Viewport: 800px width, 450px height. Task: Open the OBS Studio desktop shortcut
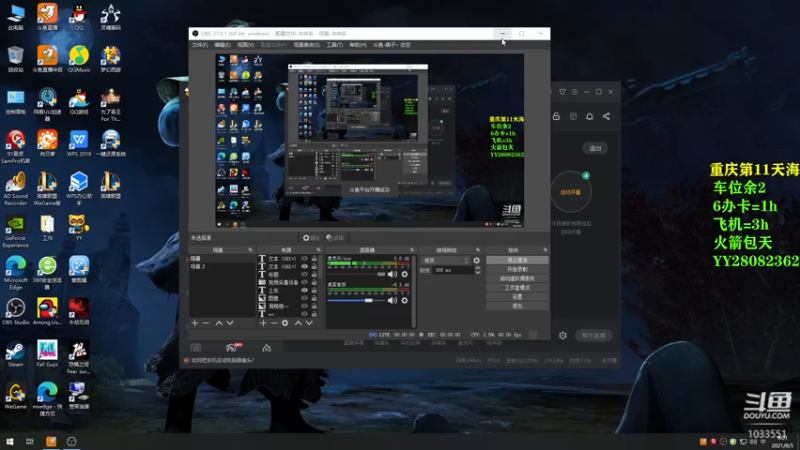[x=15, y=312]
